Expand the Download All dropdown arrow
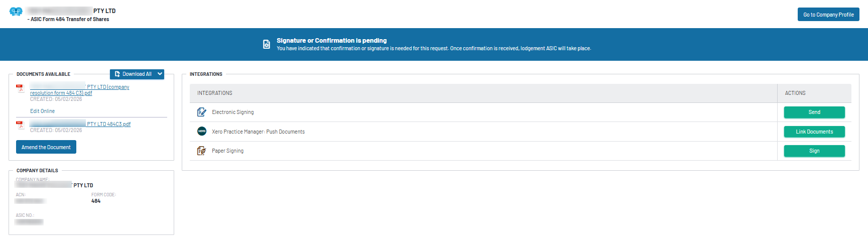 click(160, 74)
